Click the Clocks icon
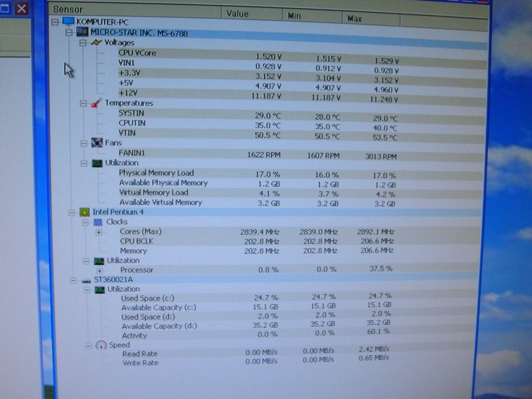The image size is (532, 399). (x=98, y=222)
